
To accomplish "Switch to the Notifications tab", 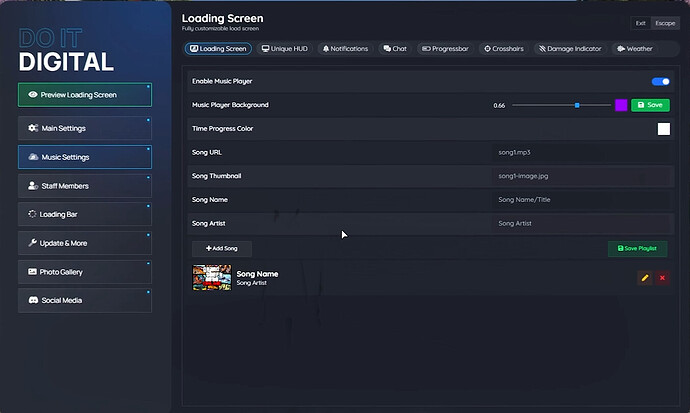I will click(345, 49).
